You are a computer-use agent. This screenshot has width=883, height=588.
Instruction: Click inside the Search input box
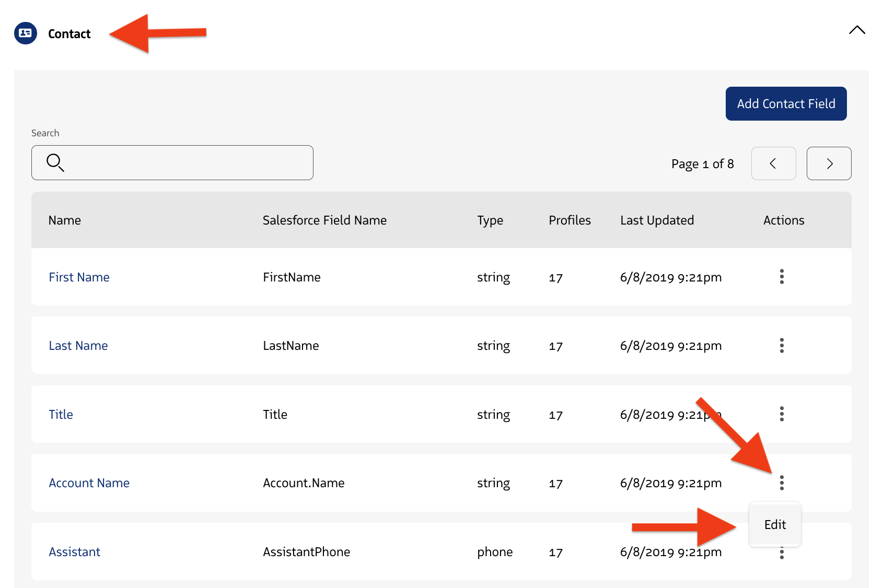pyautogui.click(x=172, y=162)
